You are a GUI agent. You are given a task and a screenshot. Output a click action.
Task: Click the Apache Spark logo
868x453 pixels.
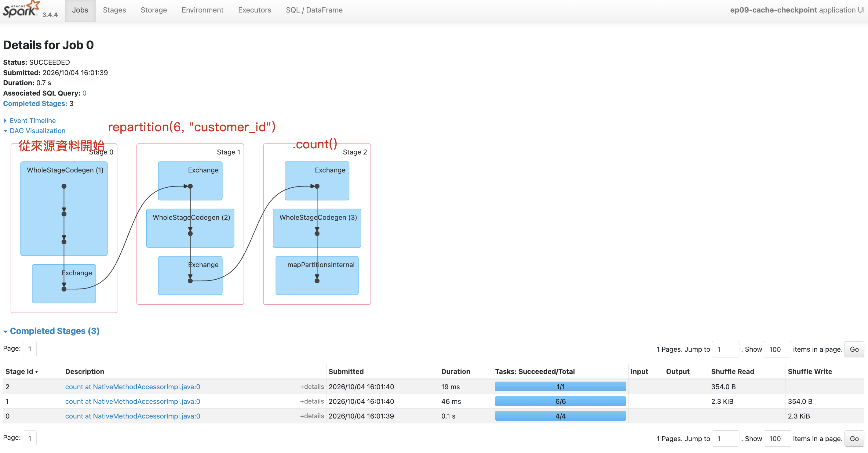(x=21, y=9)
